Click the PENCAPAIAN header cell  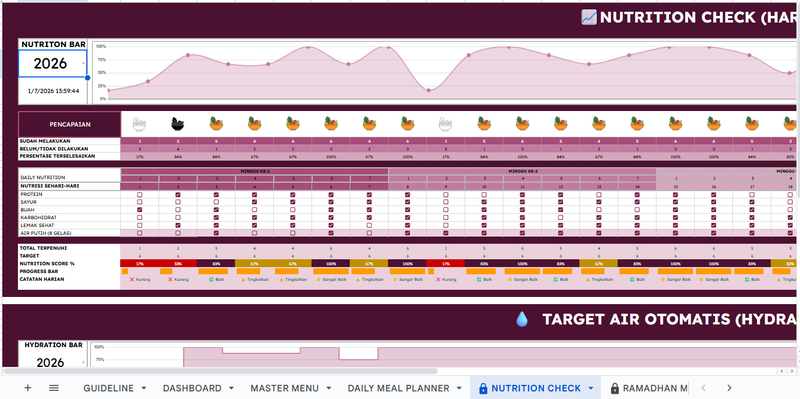[x=69, y=124]
